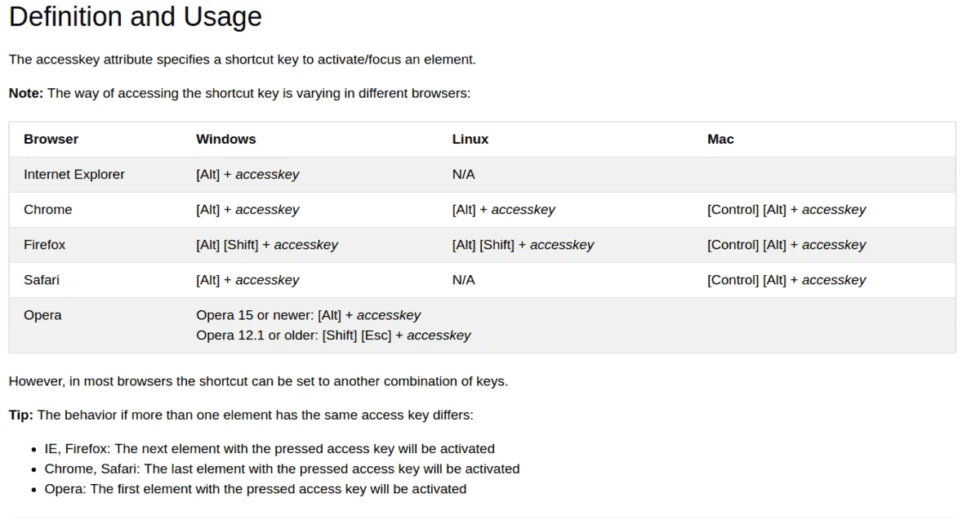Select the Safari row label
This screenshot has height=520, width=980.
point(42,279)
